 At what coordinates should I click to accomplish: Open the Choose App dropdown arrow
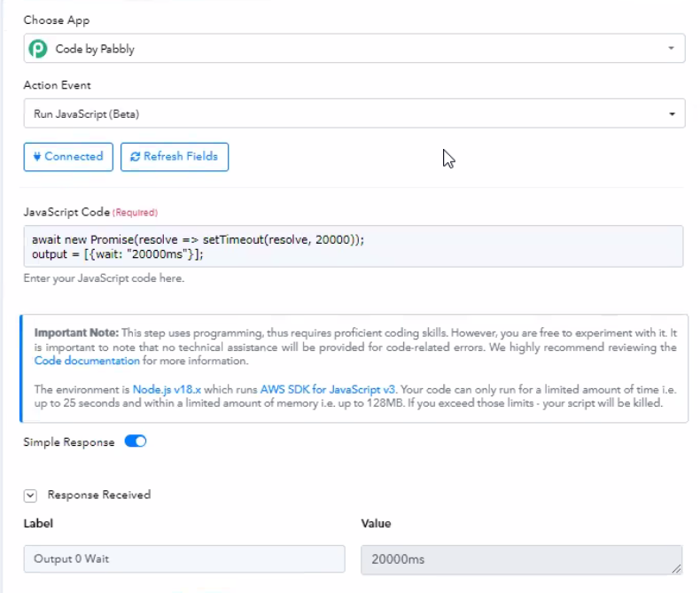coord(671,48)
